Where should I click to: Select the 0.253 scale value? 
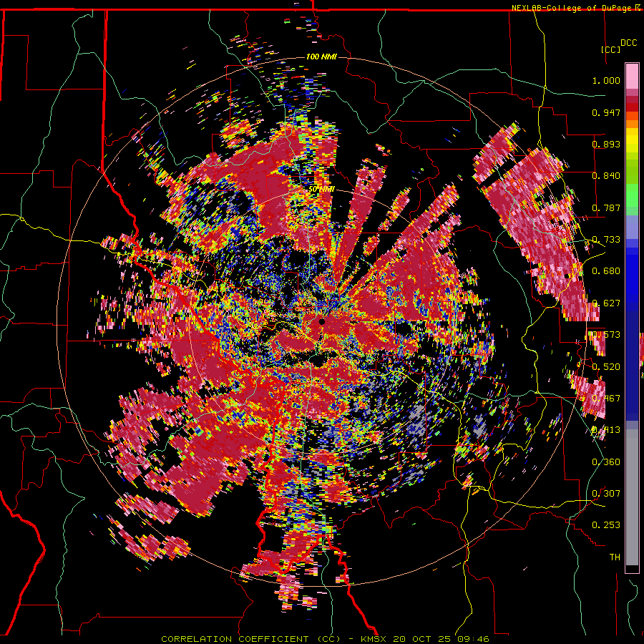[606, 525]
